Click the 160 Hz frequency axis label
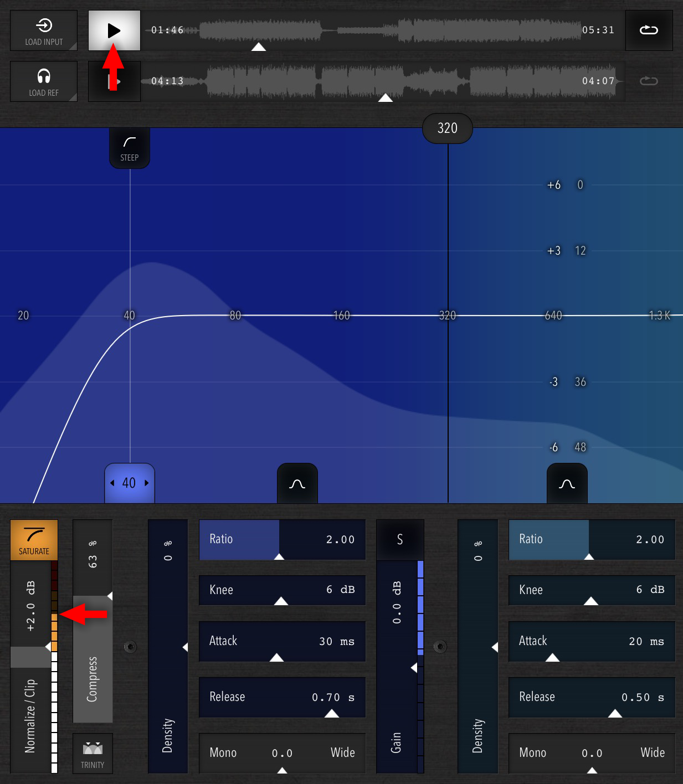Image resolution: width=683 pixels, height=784 pixels. tap(341, 316)
